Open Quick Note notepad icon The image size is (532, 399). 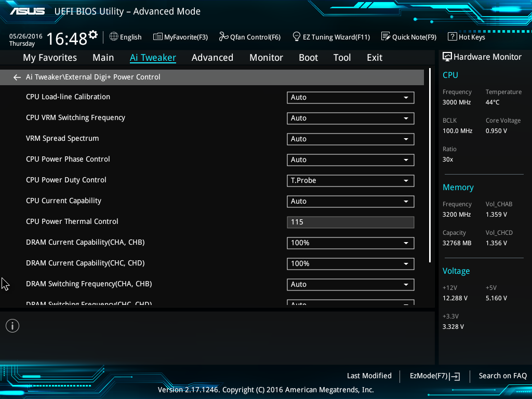386,36
